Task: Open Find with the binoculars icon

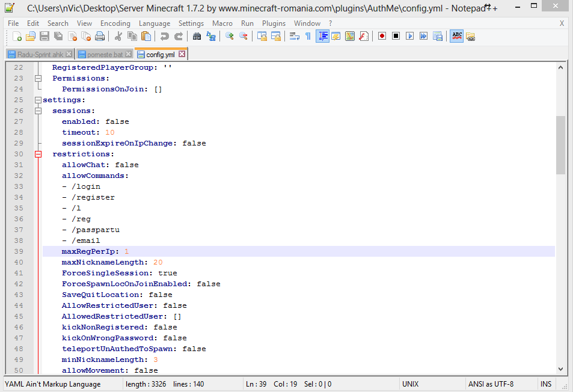Action: coord(197,36)
